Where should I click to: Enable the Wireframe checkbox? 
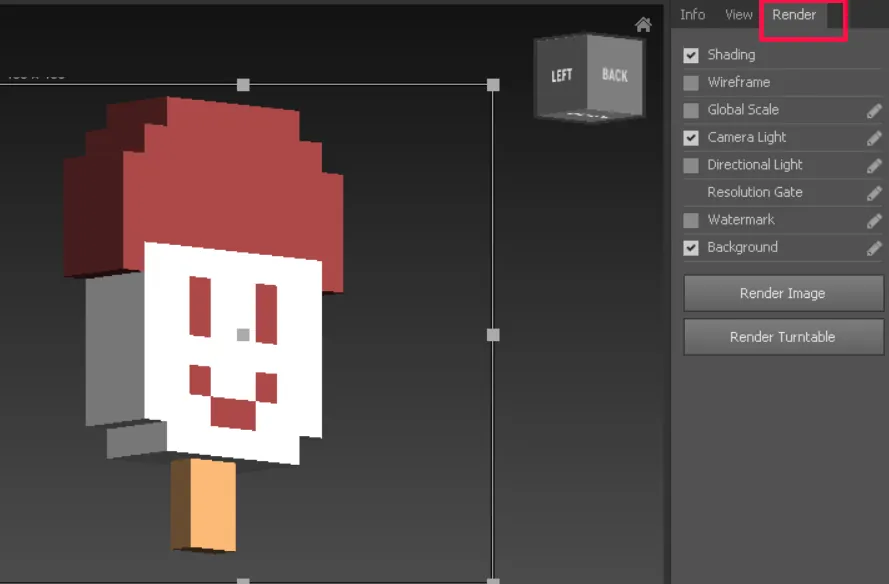point(691,83)
